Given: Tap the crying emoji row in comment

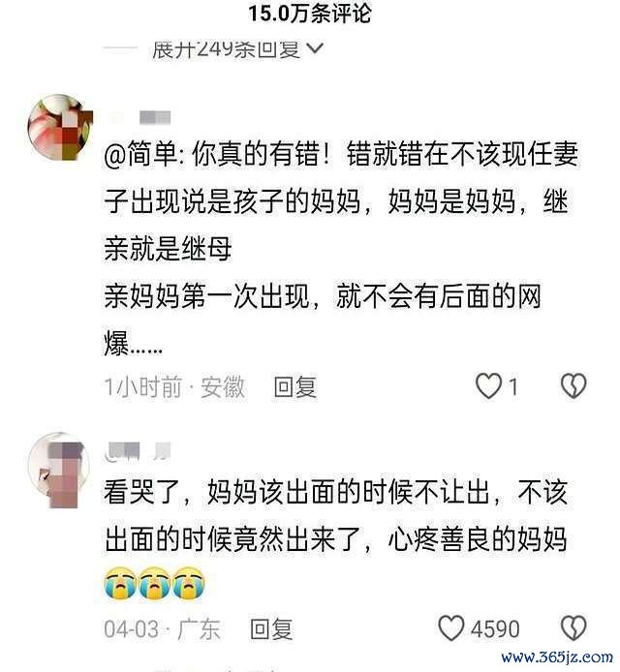Looking at the screenshot, I should click(x=154, y=583).
